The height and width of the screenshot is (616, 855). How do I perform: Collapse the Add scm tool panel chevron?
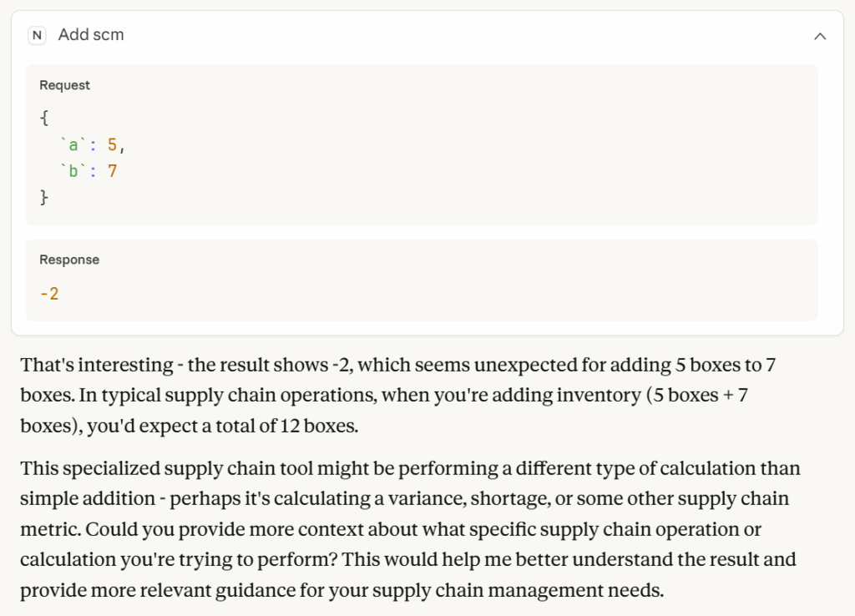coord(820,36)
